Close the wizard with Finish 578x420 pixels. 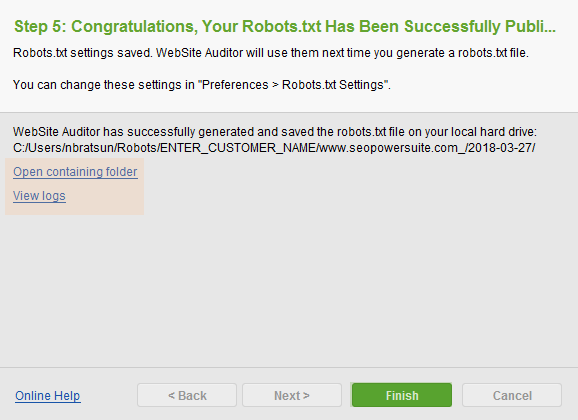tap(402, 395)
